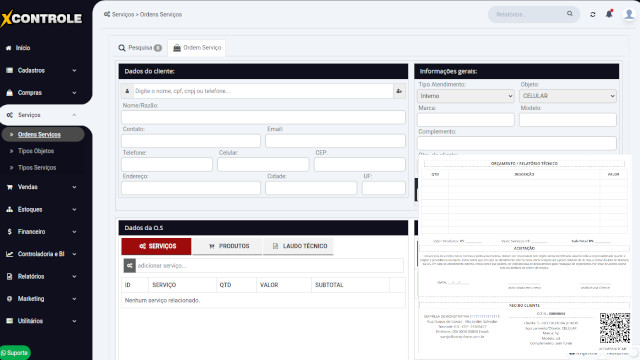This screenshot has height=360, width=640.
Task: Expand the Controladoria e BI menu
Action: pos(41,254)
